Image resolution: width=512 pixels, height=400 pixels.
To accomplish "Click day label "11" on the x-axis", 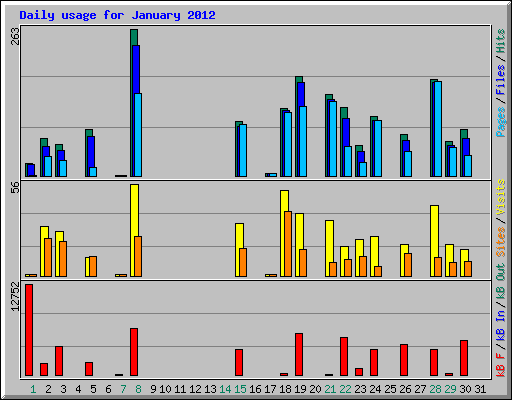I will [180, 389].
